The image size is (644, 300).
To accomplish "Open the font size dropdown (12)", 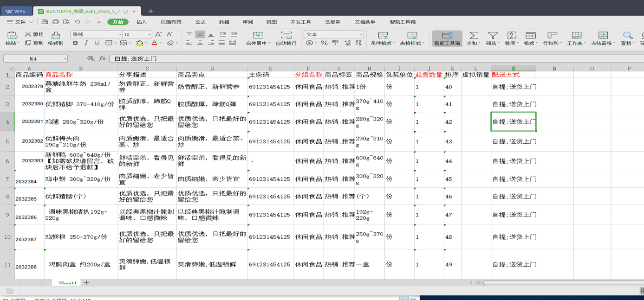I will 149,34.
